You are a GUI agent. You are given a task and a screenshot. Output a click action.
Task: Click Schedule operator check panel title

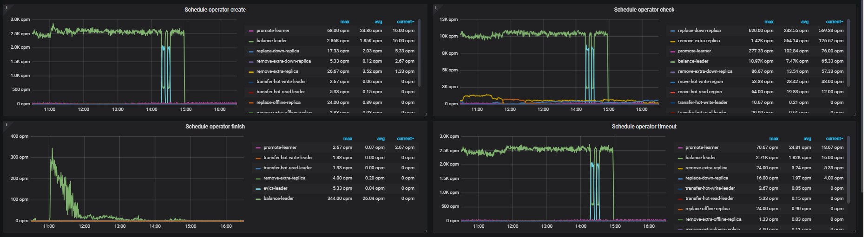[x=644, y=10]
